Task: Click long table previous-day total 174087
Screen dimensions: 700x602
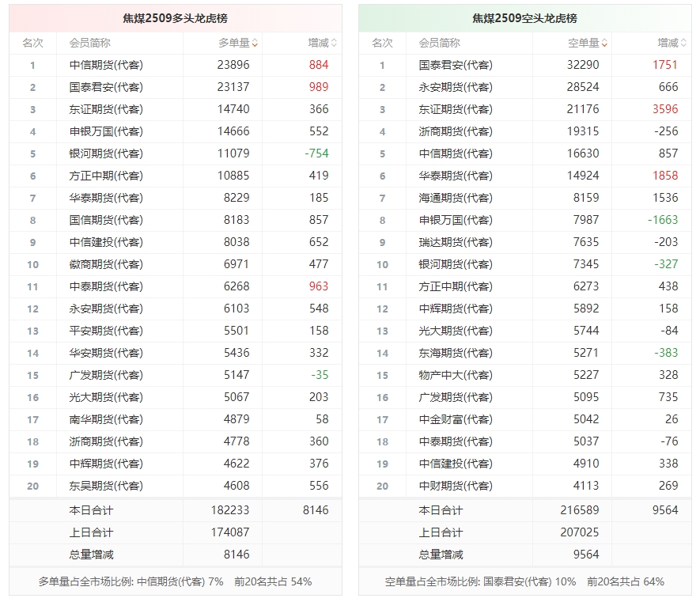Action: (230, 532)
